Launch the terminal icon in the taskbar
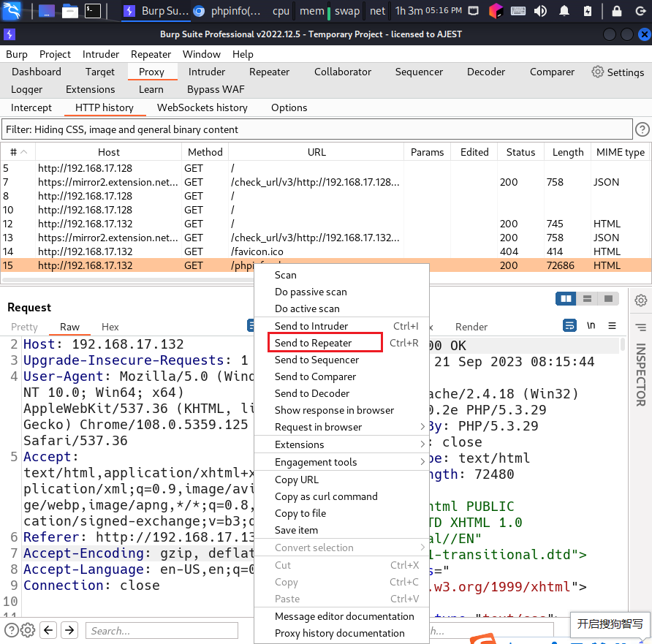Screen dimensions: 652x644 click(x=92, y=11)
